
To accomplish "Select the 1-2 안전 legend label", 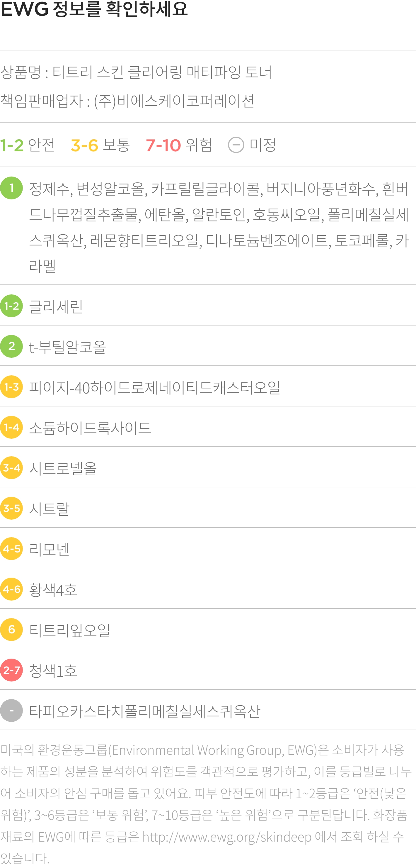I will 27,145.
